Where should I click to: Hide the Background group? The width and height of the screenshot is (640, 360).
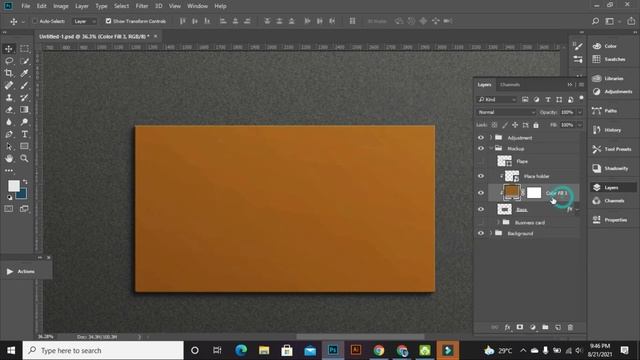(x=481, y=233)
